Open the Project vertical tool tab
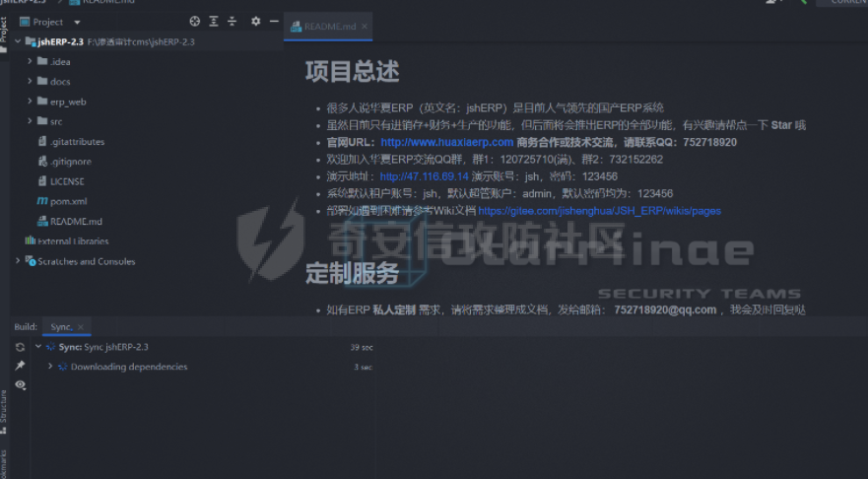868x479 pixels. [x=3, y=34]
